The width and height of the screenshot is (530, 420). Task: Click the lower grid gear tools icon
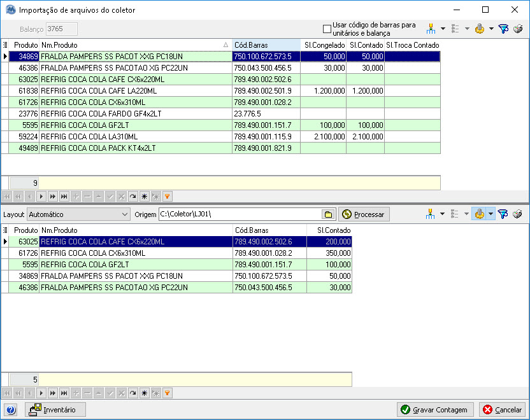479,214
